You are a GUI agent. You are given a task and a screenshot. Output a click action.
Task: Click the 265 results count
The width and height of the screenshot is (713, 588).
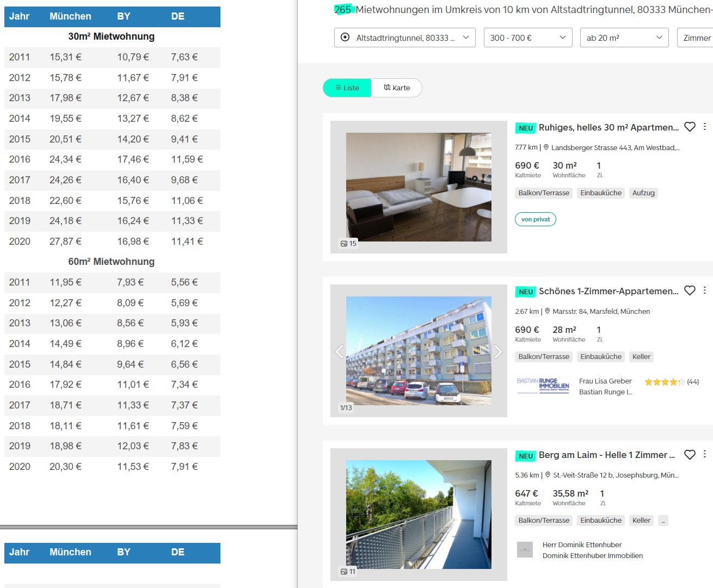pos(343,10)
